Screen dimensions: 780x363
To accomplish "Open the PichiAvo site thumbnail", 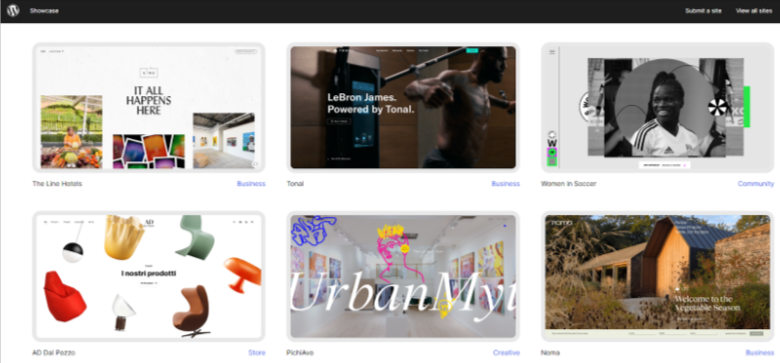I will pyautogui.click(x=403, y=276).
